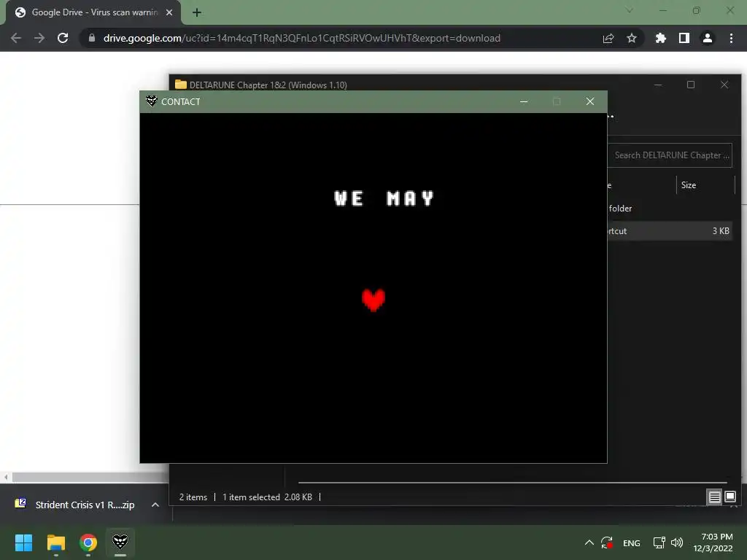Open the share page icon in address bar
The width and height of the screenshot is (747, 560).
click(608, 38)
